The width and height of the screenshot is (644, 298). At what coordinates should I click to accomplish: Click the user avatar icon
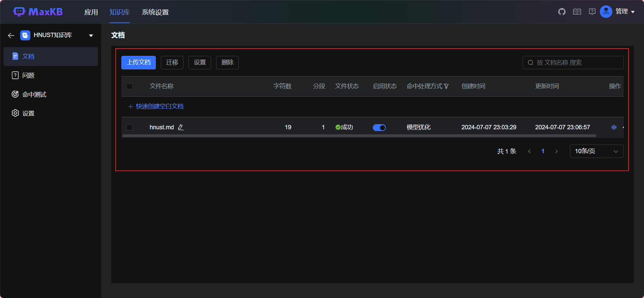click(x=606, y=12)
